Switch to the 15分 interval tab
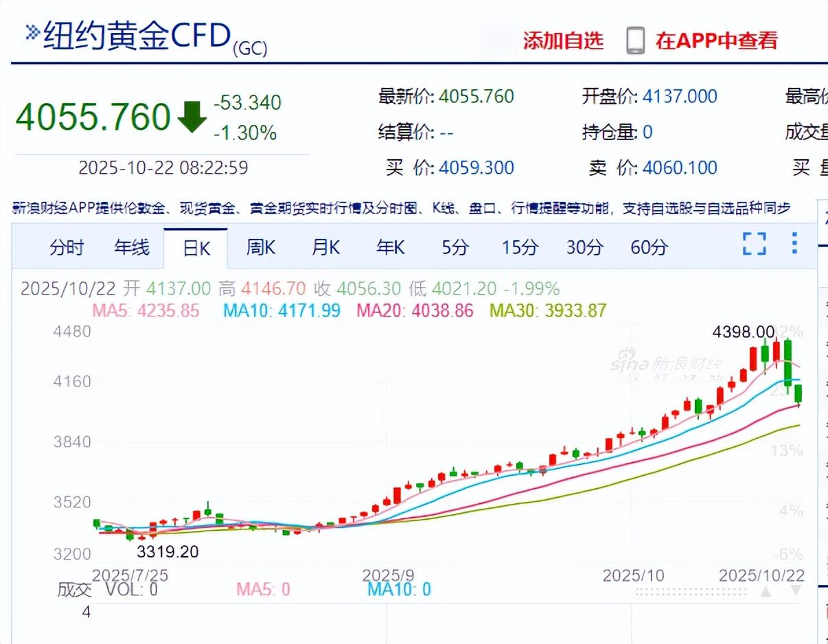Screen dimensions: 828x644 click(x=520, y=248)
